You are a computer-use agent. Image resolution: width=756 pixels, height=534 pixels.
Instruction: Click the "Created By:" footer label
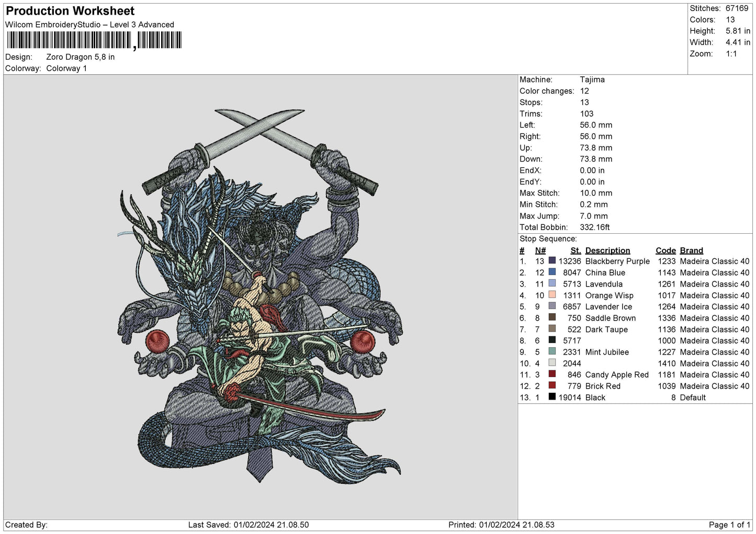(26, 525)
